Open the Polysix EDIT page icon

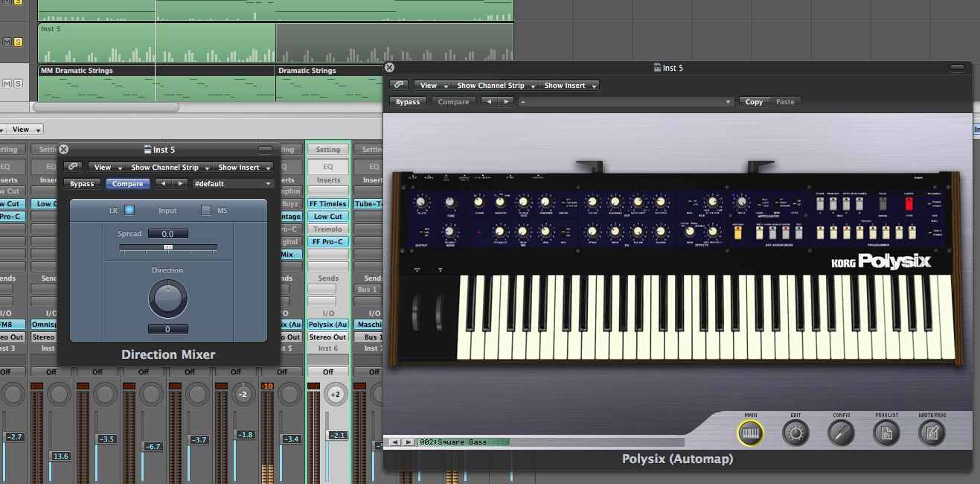[796, 432]
